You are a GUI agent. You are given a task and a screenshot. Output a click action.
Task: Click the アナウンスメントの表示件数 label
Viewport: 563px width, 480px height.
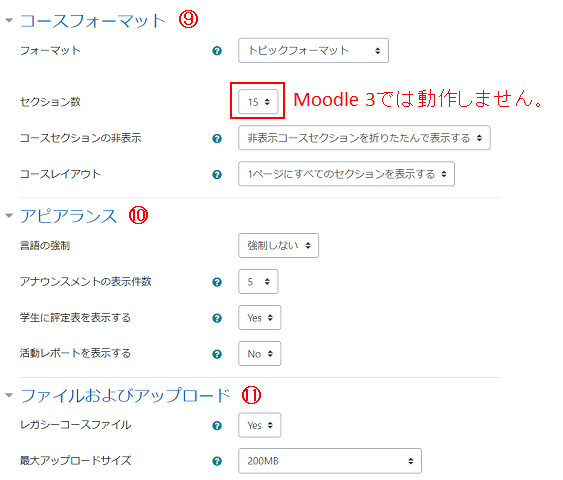coord(85,281)
